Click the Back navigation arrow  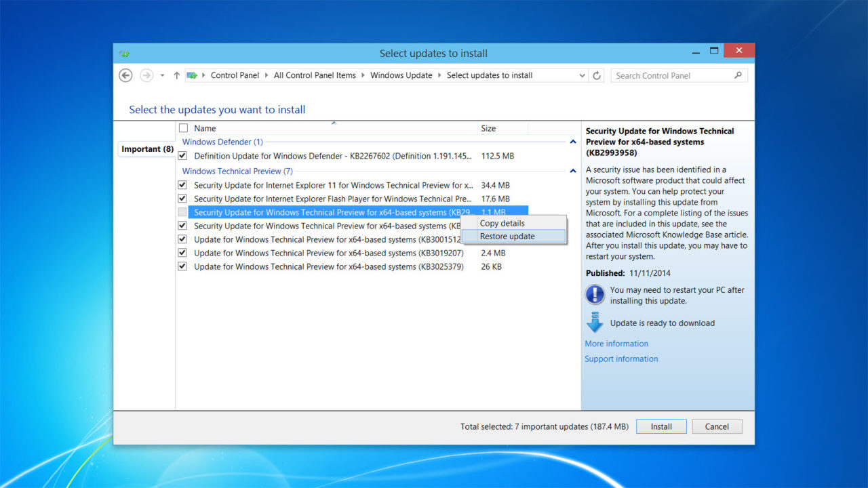[125, 75]
